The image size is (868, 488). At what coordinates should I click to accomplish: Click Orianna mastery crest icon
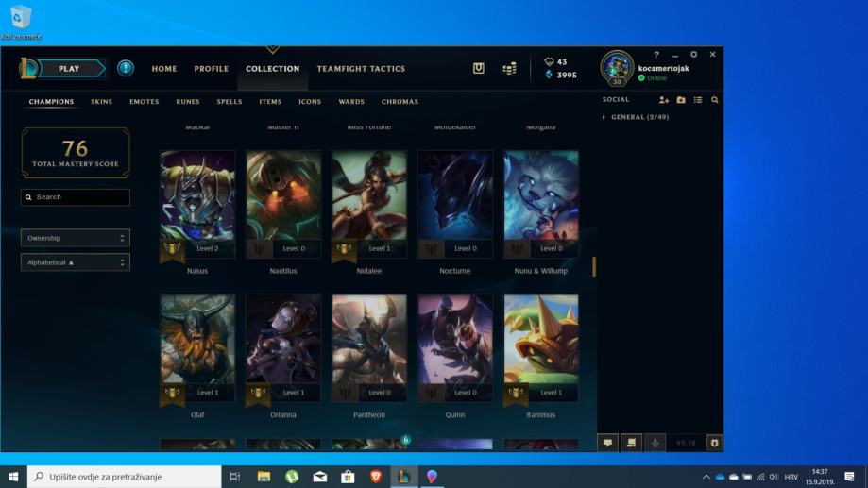pos(258,394)
